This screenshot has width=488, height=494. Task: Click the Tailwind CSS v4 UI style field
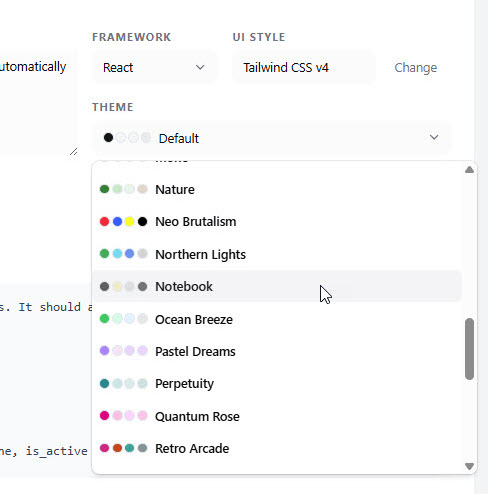point(304,68)
